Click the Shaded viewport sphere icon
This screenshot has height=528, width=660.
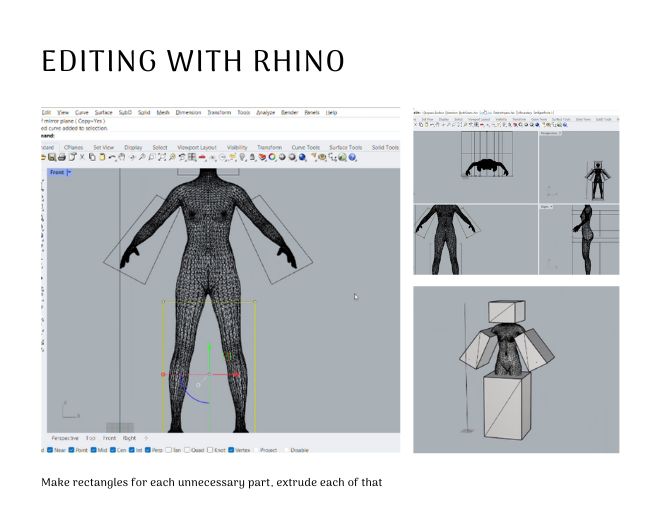coord(282,157)
